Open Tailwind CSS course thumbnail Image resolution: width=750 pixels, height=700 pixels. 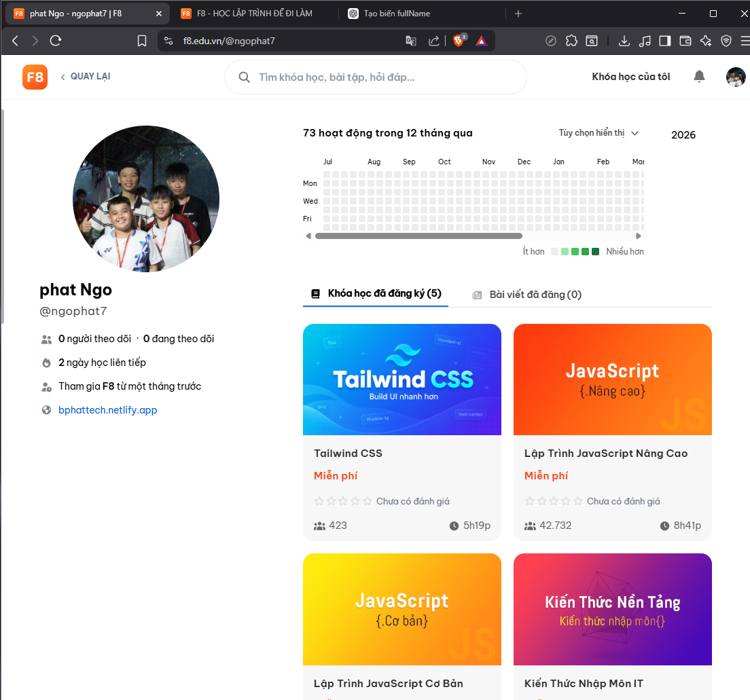[x=402, y=380]
